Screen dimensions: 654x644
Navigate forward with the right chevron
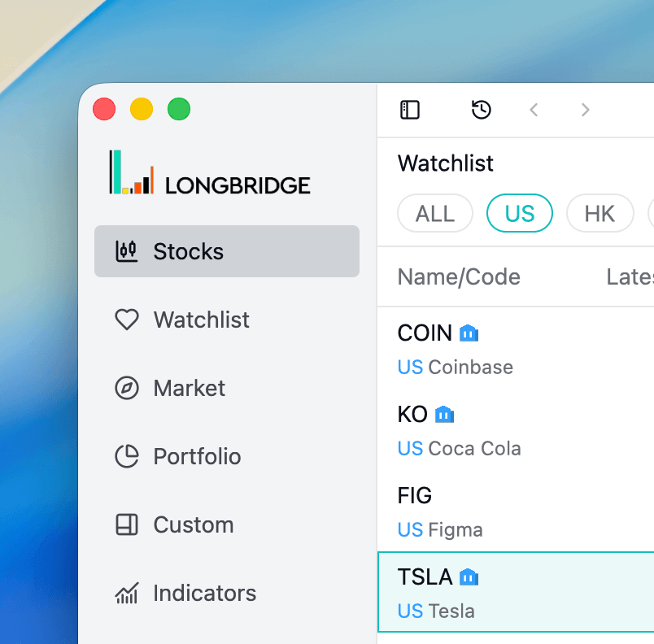[585, 110]
